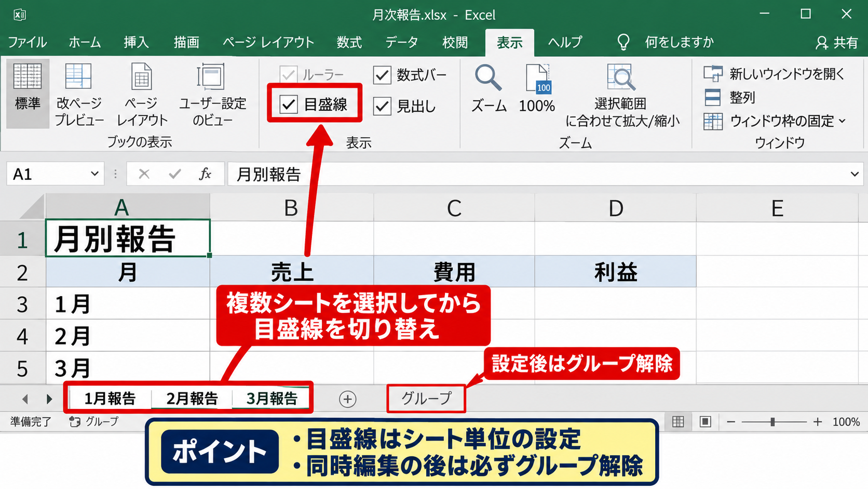Open 新しいウィンドウを開く
868x489 pixels.
pos(774,74)
